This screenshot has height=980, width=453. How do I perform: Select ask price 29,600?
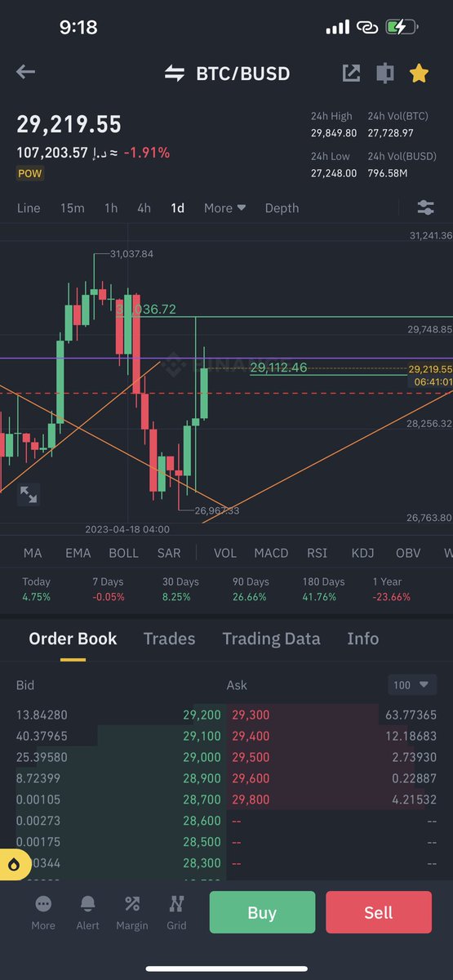coord(251,778)
